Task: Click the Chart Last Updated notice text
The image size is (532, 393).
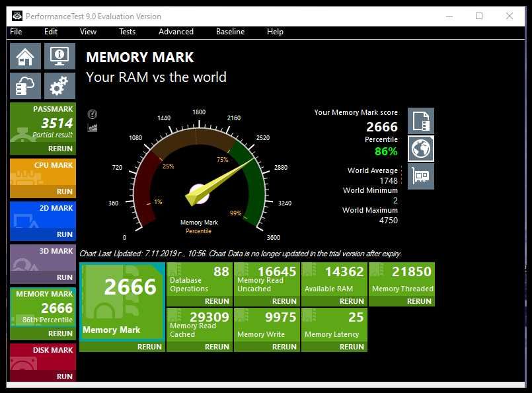Action: 241,254
